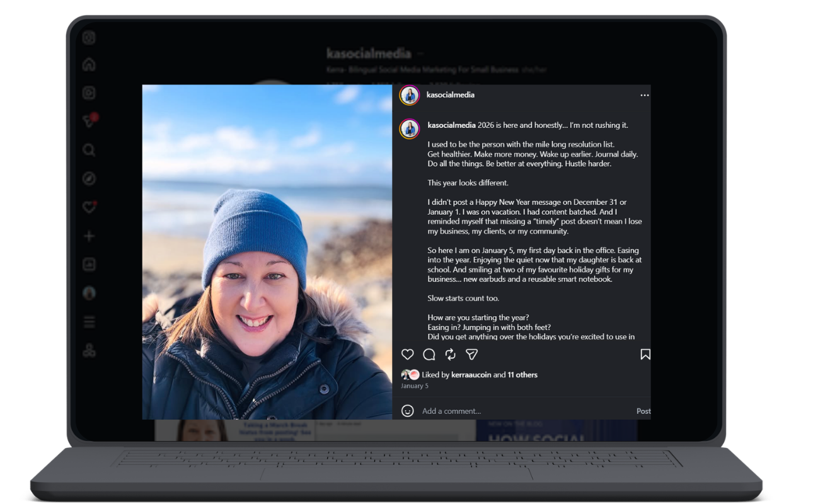The image size is (813, 504).
Task: Share the post using the send arrow icon
Action: (471, 355)
